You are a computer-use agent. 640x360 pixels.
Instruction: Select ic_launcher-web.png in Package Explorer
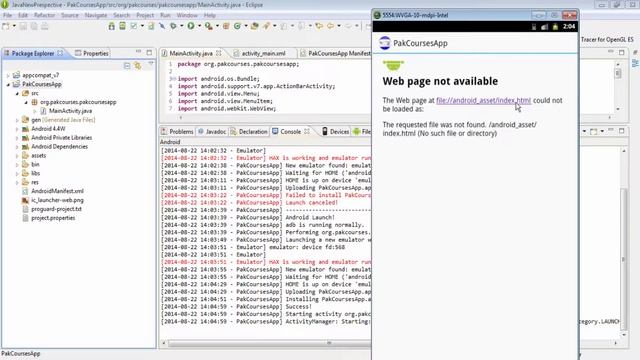pyautogui.click(x=57, y=200)
